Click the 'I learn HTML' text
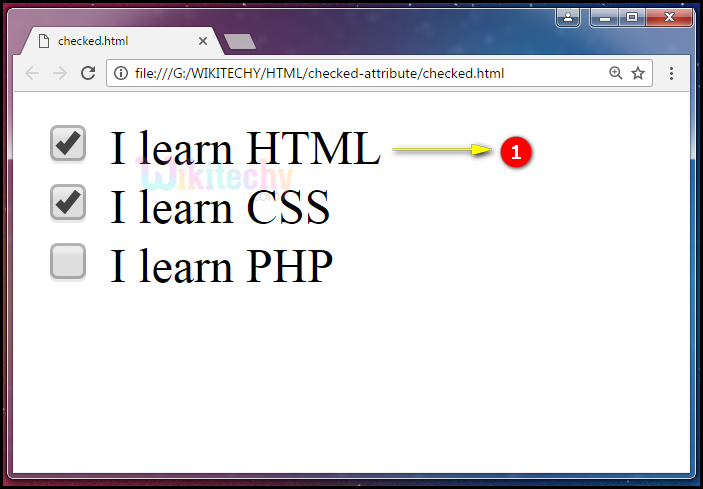The image size is (703, 489). pos(245,149)
